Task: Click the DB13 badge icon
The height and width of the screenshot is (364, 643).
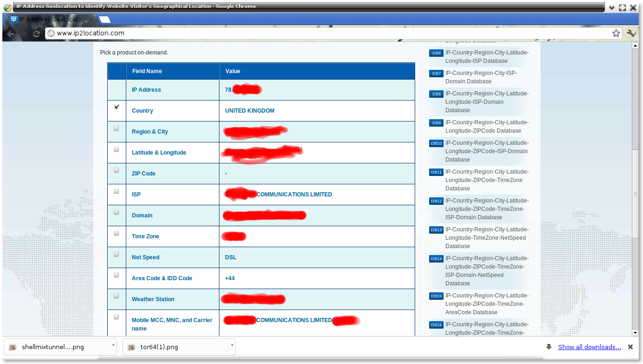Action: pos(436,230)
